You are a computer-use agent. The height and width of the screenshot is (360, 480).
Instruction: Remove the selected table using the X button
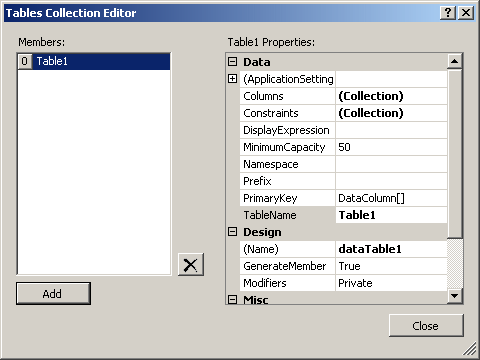191,265
